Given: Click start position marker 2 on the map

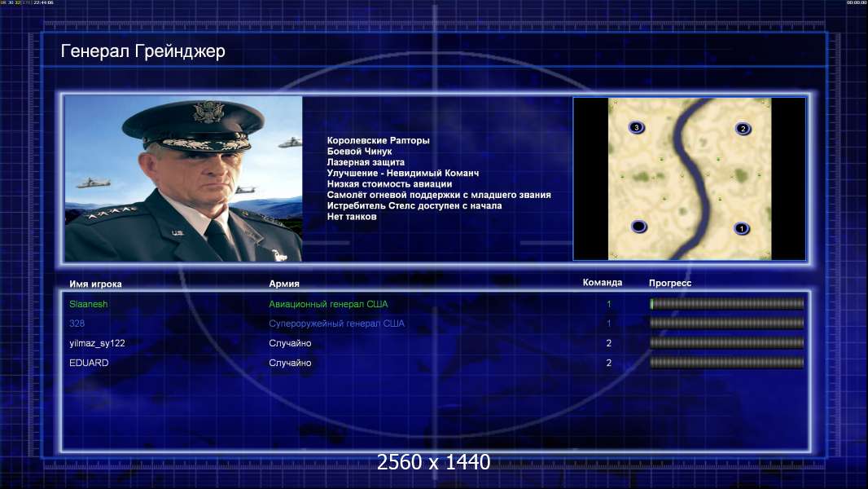Looking at the screenshot, I should pos(743,129).
